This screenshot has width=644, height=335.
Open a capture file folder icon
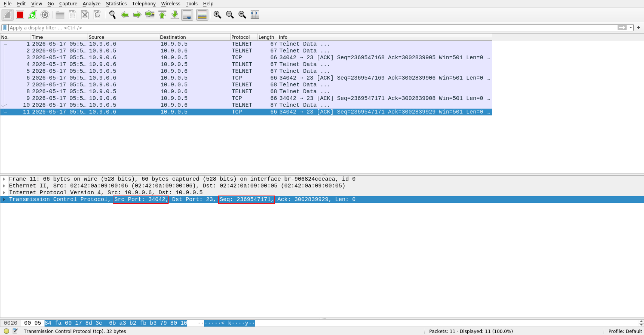click(x=60, y=15)
